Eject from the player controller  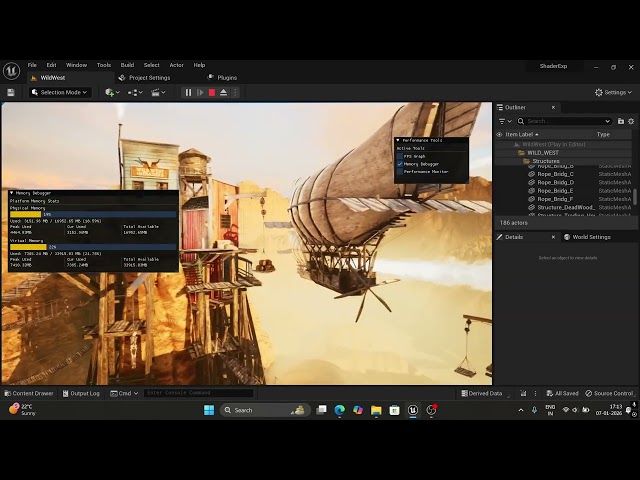click(x=223, y=93)
